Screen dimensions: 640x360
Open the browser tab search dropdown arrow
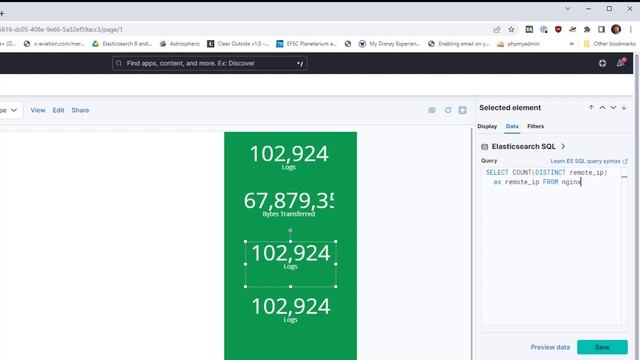(567, 9)
